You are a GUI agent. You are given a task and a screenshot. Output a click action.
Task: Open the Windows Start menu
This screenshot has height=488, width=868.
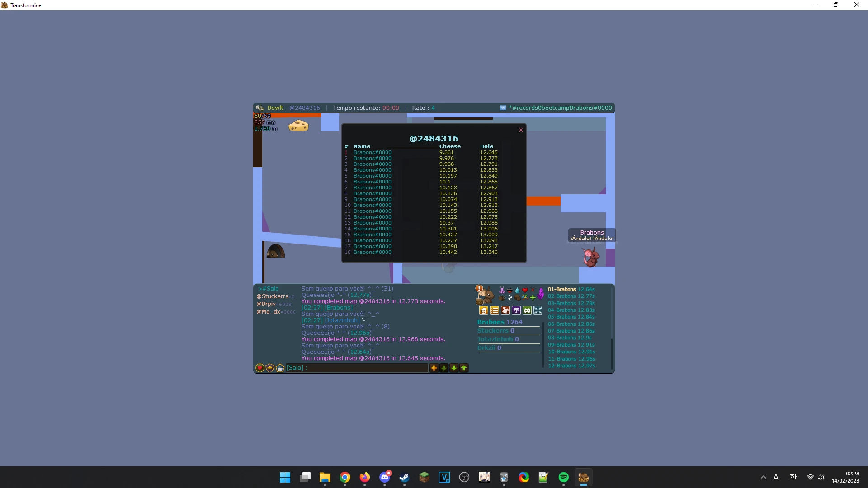pos(285,477)
